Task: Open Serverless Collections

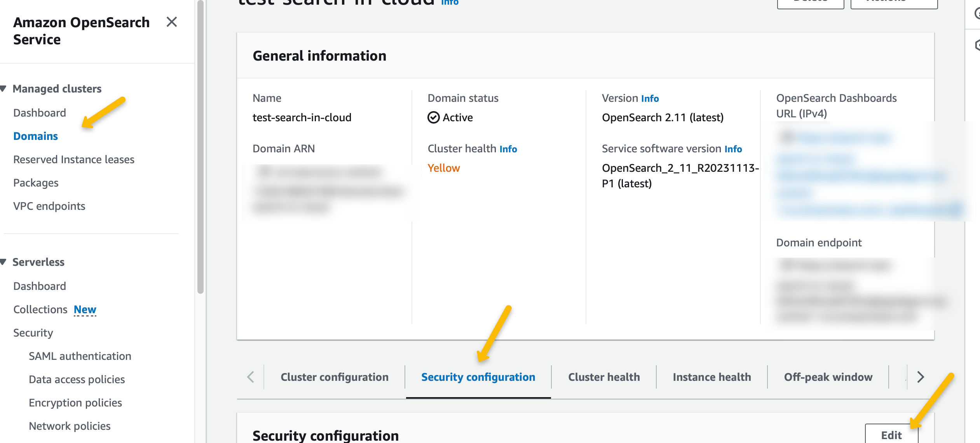Action: 40,309
